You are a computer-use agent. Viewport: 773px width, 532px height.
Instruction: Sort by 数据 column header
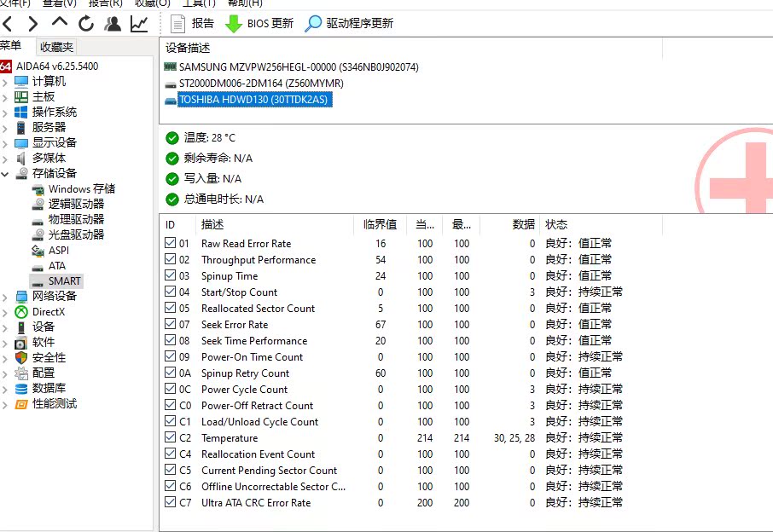pos(509,224)
